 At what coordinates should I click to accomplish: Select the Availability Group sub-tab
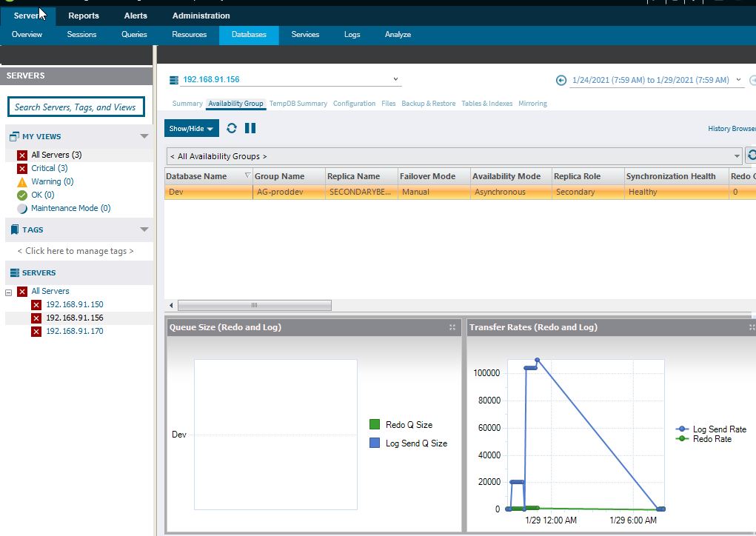(x=235, y=104)
